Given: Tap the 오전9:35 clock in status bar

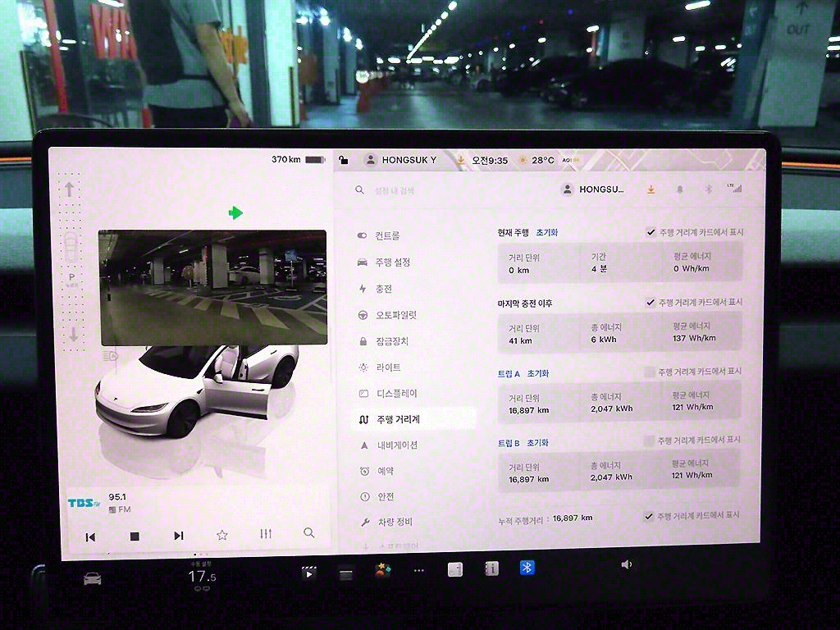Looking at the screenshot, I should 490,160.
